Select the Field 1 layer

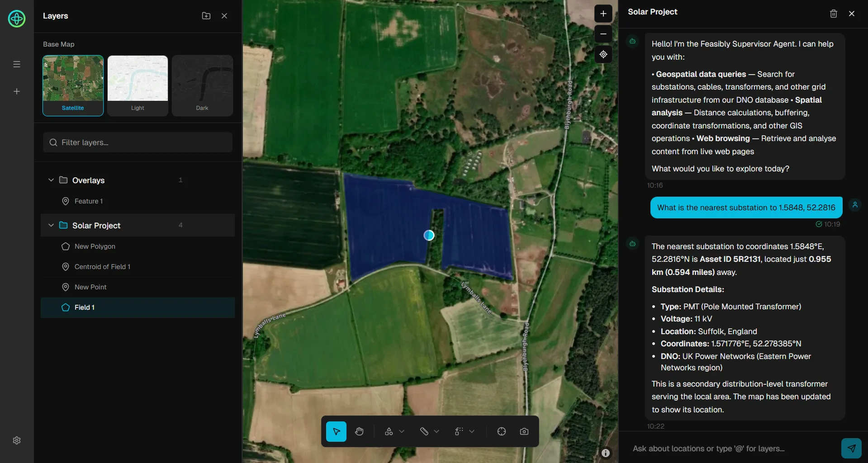tap(138, 307)
